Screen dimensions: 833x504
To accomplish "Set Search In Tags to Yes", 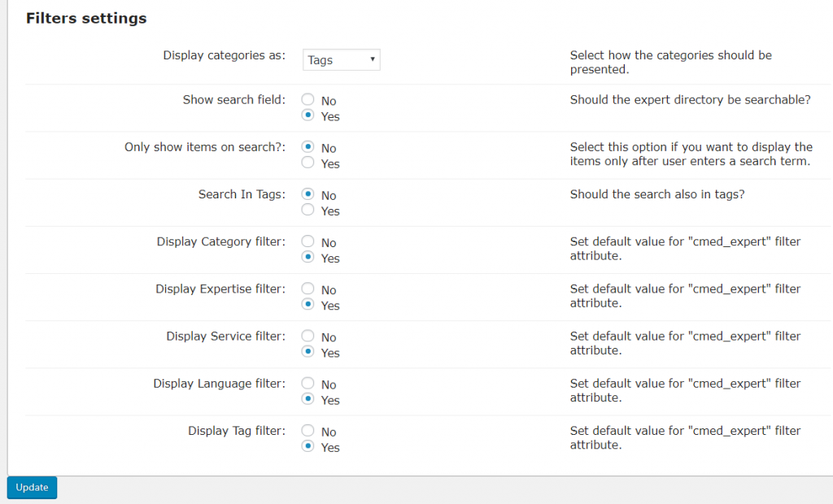I will [x=307, y=210].
